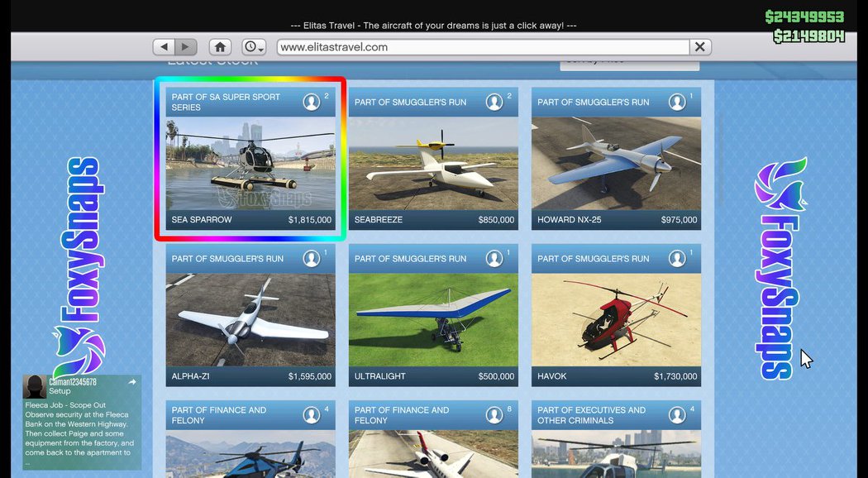
Task: Click the Ultralight $500,000 price
Action: 497,376
